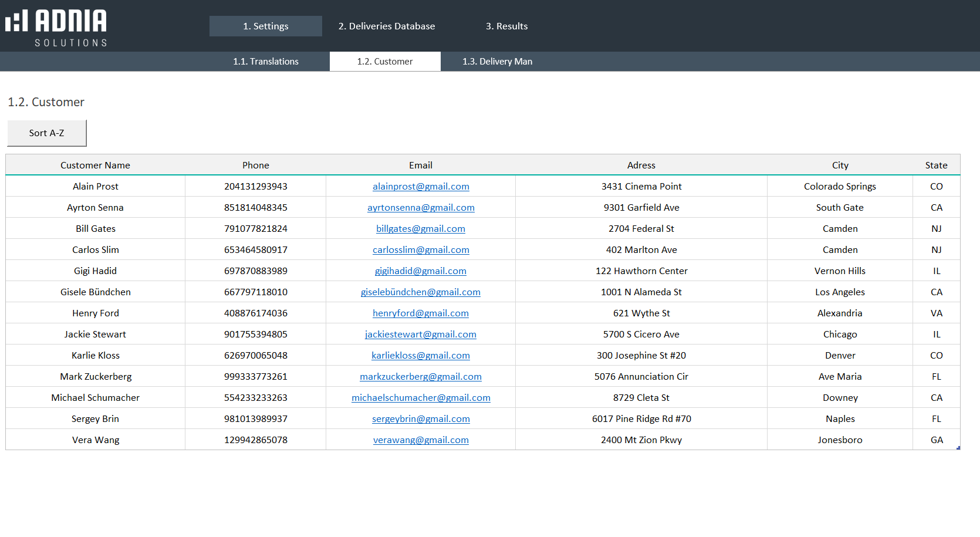The width and height of the screenshot is (980, 537).
Task: Click the Phone column header
Action: coord(255,166)
